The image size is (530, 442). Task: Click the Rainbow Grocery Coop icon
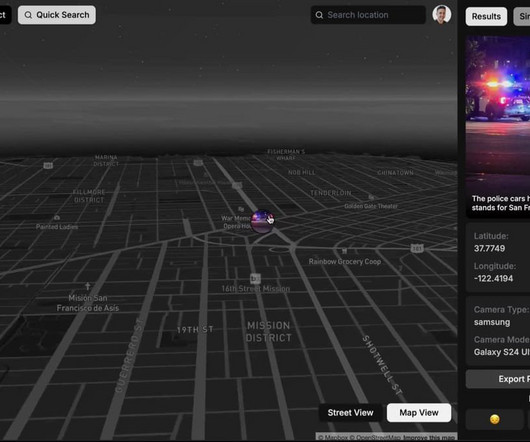tap(344, 251)
